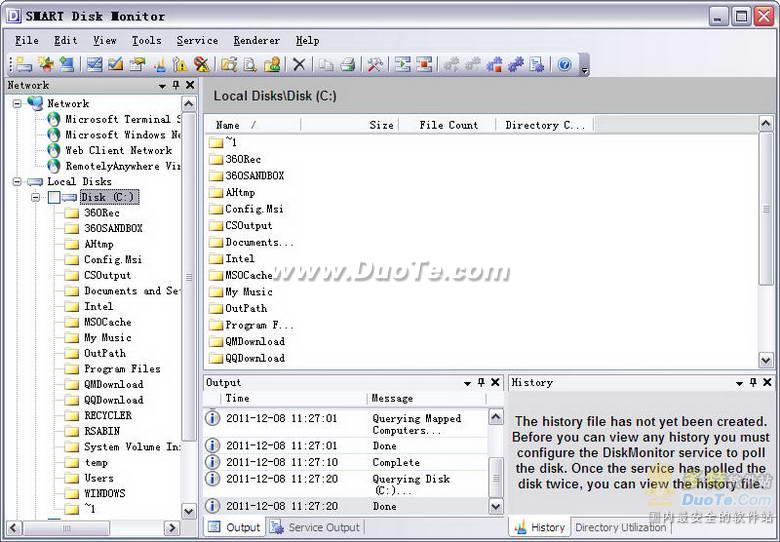
Task: Switch to the Directory Utilization tab
Action: (620, 527)
